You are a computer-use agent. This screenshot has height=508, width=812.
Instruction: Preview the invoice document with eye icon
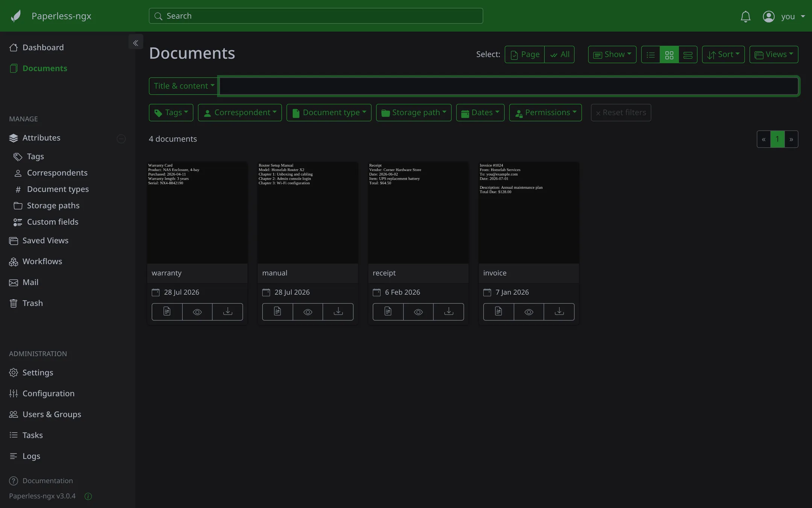(529, 312)
